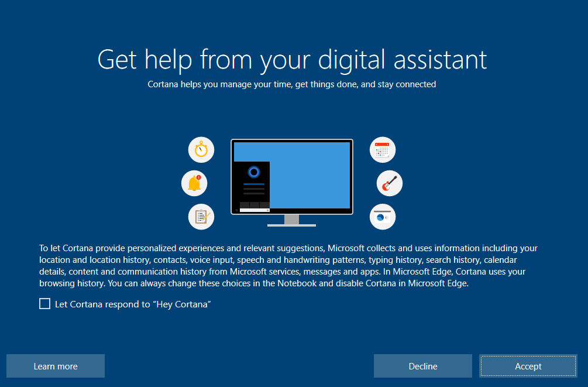The image size is (588, 387).
Task: Click the stopwatch timer icon
Action: (201, 150)
